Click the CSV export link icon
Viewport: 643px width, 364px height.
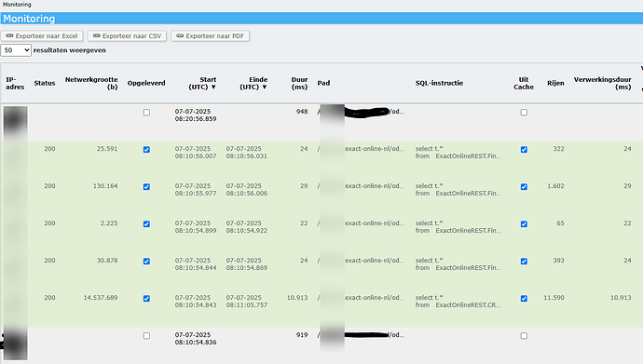[96, 36]
